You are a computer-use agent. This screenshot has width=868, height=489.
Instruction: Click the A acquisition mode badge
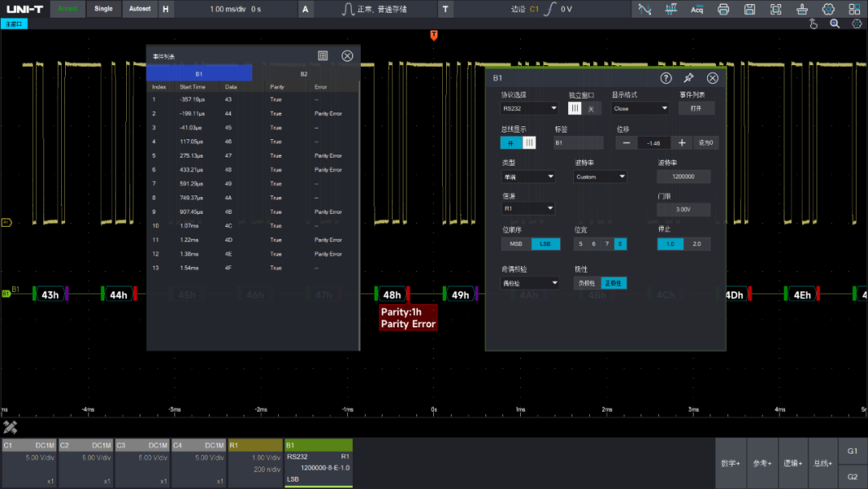(x=305, y=9)
